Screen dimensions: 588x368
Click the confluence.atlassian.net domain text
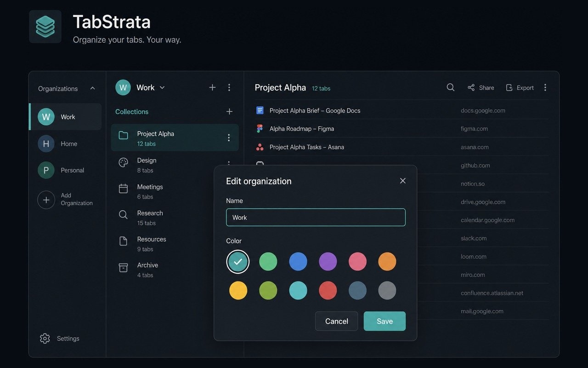[x=492, y=293]
